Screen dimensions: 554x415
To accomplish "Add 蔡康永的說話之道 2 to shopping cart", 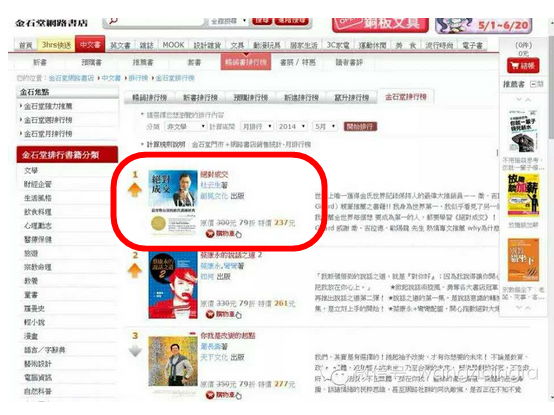I will click(x=223, y=314).
